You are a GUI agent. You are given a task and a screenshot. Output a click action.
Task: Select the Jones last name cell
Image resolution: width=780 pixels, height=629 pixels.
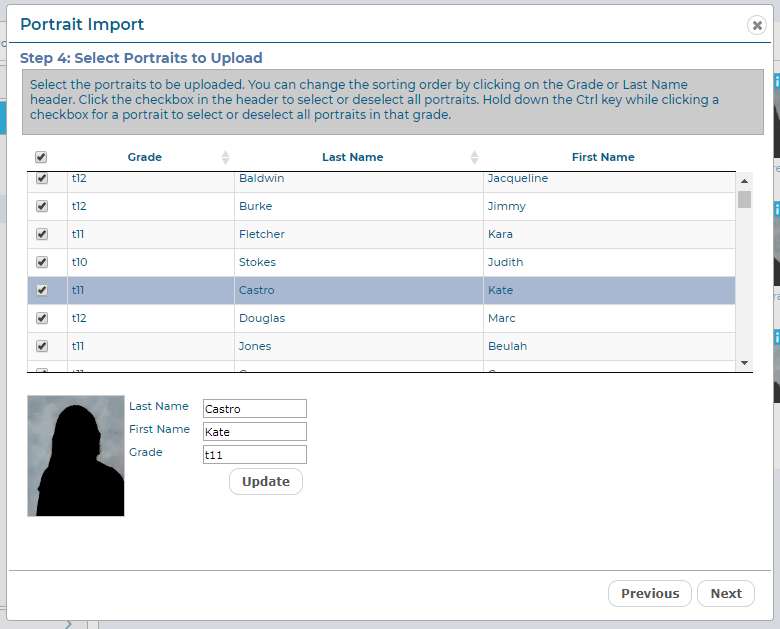(x=359, y=346)
